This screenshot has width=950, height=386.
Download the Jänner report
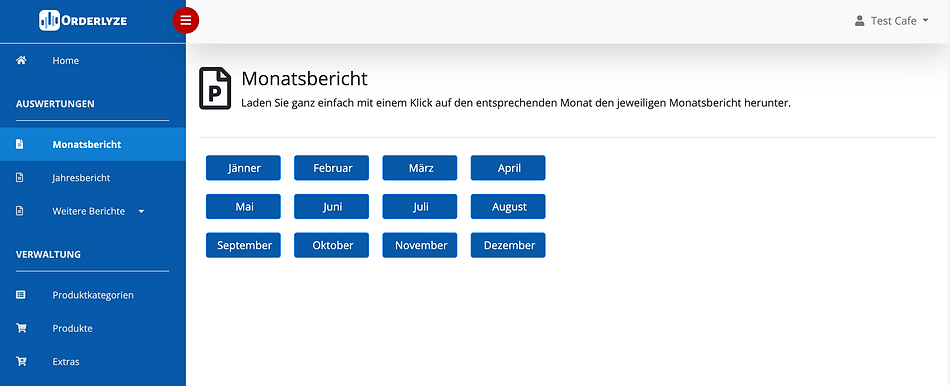244,168
